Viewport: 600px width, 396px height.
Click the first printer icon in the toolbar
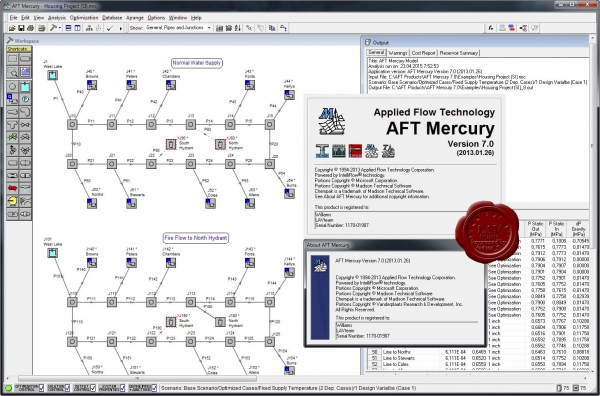31,28
